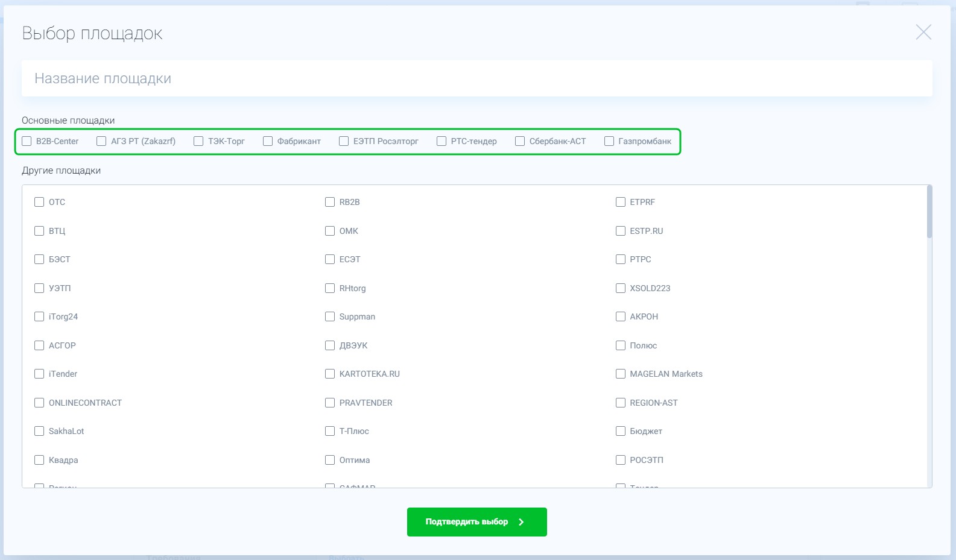Check the АСГОР checkbox
Image resolution: width=956 pixels, height=560 pixels.
(39, 345)
